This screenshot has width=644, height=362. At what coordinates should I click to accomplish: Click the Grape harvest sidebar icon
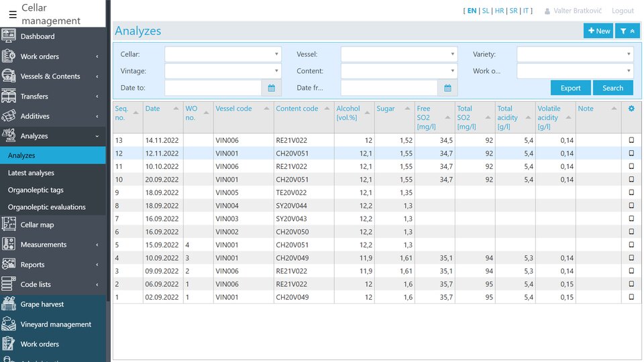(9, 304)
